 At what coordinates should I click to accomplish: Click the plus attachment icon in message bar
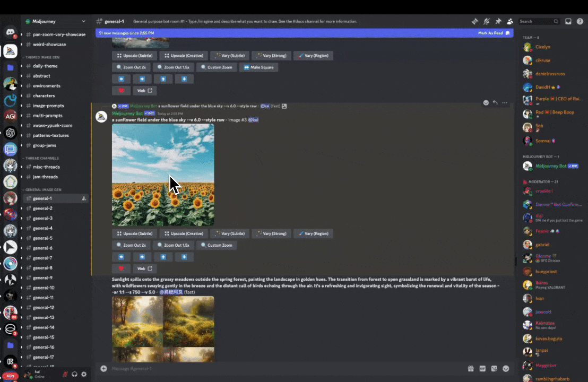click(x=103, y=368)
